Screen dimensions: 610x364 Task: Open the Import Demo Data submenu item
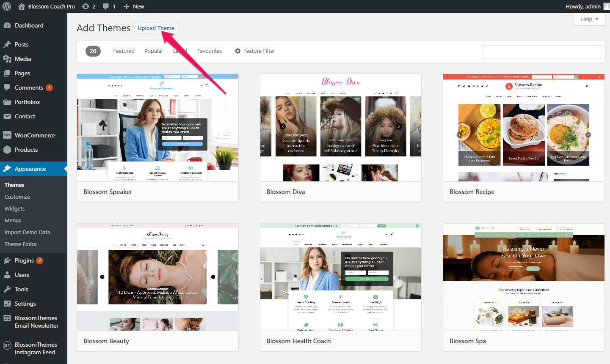tap(27, 232)
